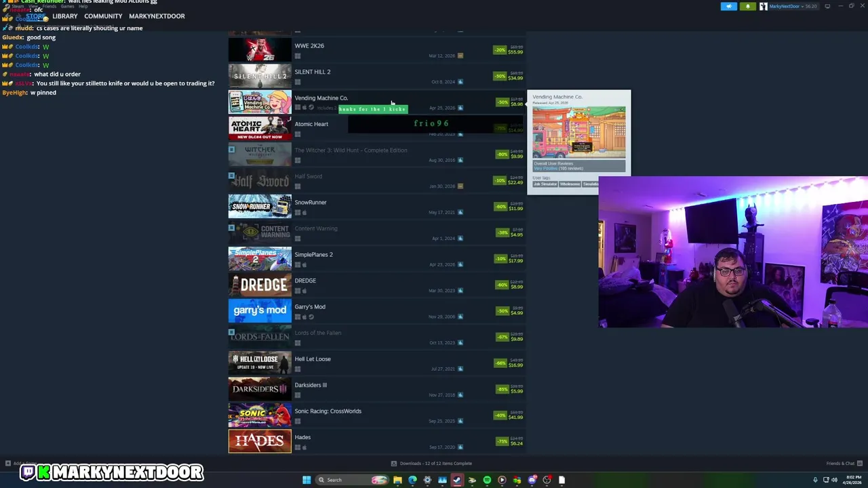Open the Settings gear on taskbar

click(x=427, y=480)
